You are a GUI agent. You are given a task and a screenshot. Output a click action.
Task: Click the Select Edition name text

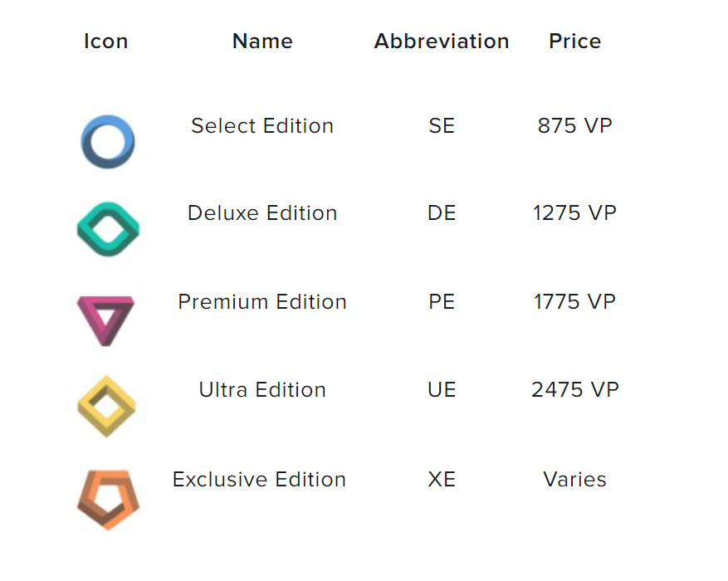tap(262, 126)
